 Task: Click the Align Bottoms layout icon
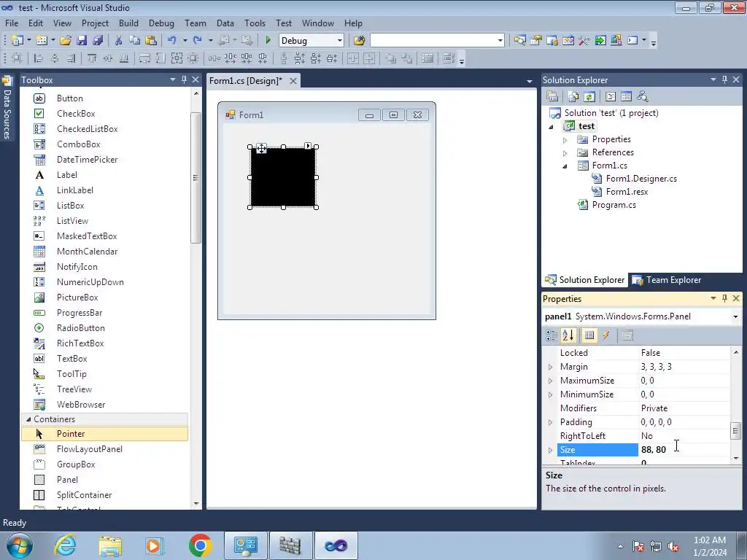click(124, 58)
